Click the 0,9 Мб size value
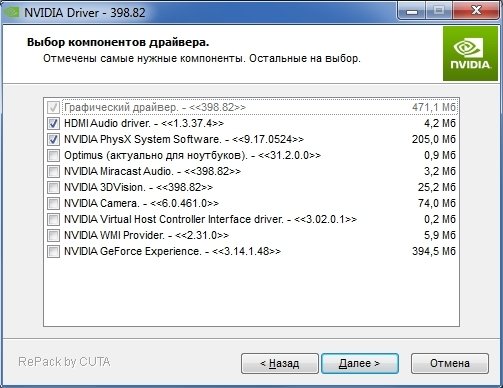This screenshot has width=503, height=388. click(440, 155)
